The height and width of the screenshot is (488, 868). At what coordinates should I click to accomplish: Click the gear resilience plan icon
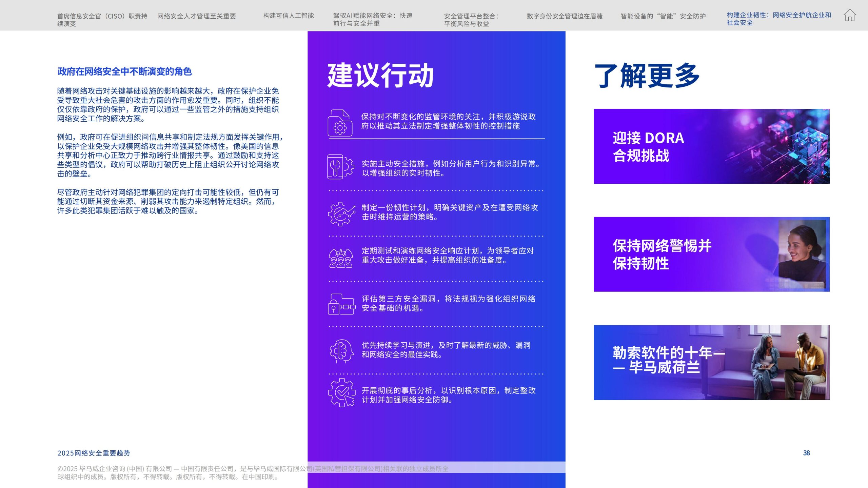[341, 214]
